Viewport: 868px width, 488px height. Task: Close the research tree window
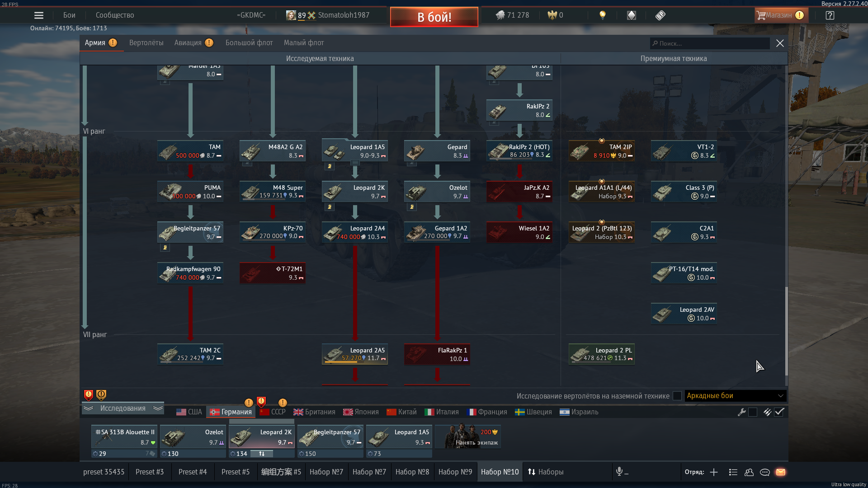click(780, 43)
